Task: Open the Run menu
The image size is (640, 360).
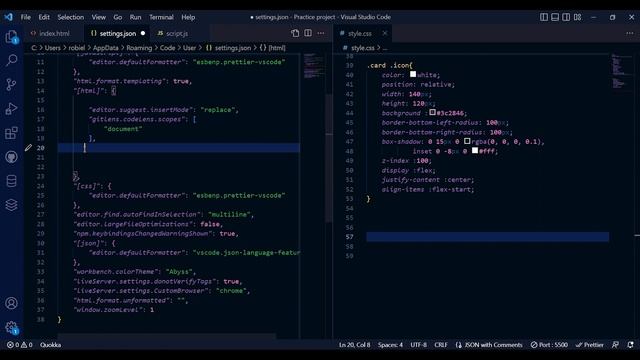Action: [135, 17]
